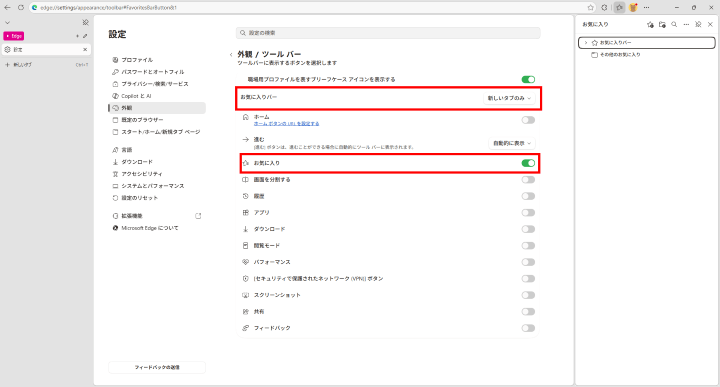Enable the 閲覧モード toggle
Image resolution: width=720 pixels, height=387 pixels.
(x=528, y=246)
